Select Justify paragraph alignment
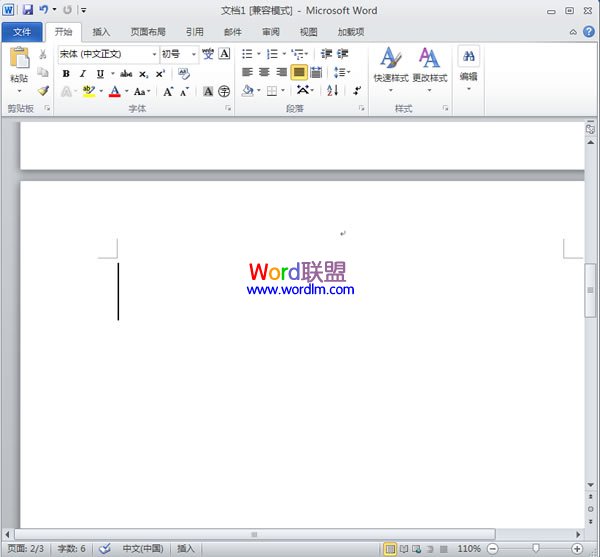This screenshot has width=600, height=557. pos(299,72)
